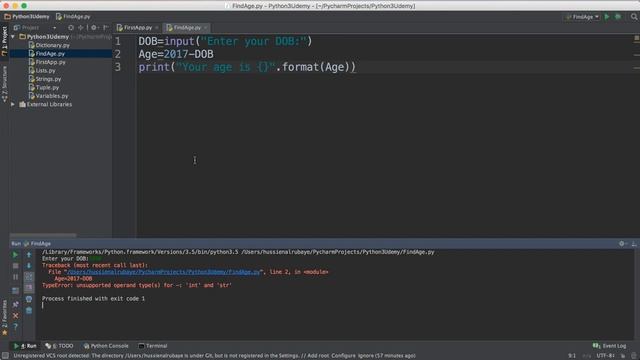Click FindAge.py breadcrumb in navigation bar
The height and width of the screenshot is (360, 640).
pos(73,17)
